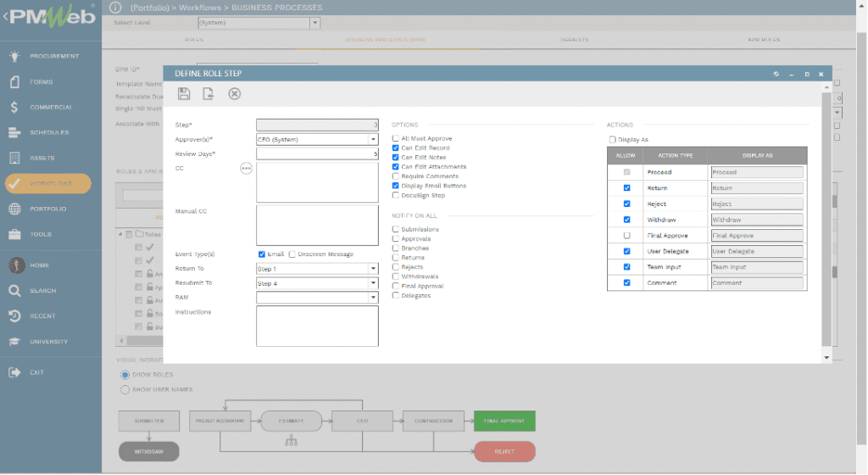The image size is (868, 475).
Task: Click the Estimate workflow step
Action: (292, 421)
